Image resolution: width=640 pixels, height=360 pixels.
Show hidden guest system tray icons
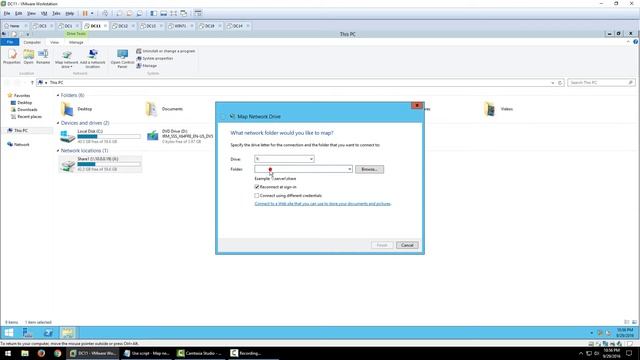click(x=591, y=333)
